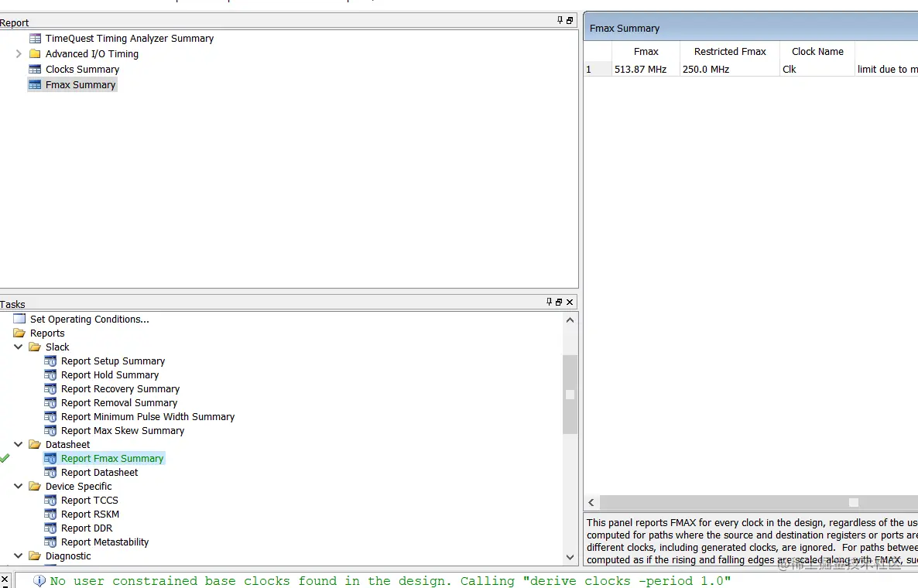Select Fmax Summary in the Report tree
This screenshot has height=588, width=918.
(x=80, y=85)
